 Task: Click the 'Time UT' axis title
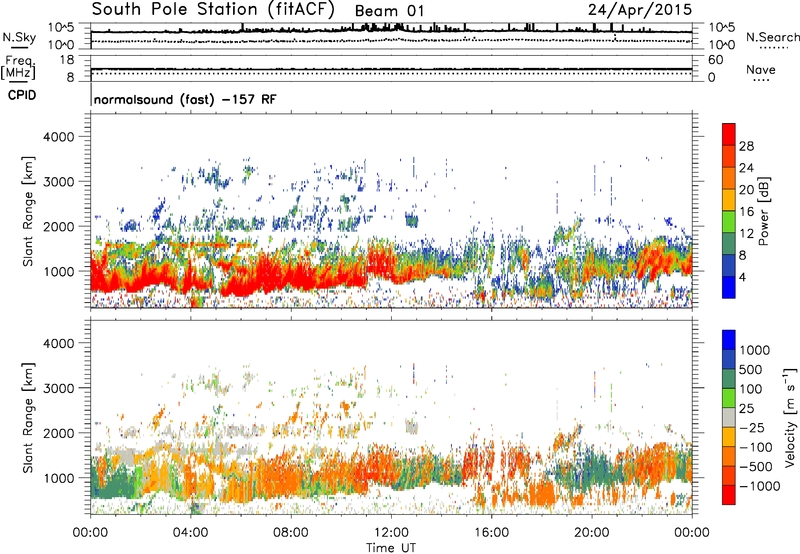(x=391, y=548)
